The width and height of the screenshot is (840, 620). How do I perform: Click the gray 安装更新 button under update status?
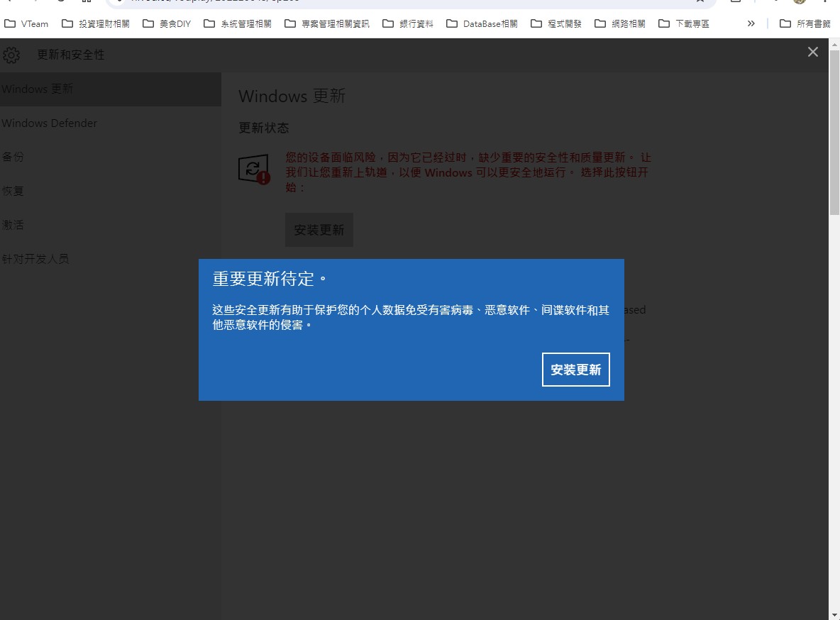click(x=319, y=230)
